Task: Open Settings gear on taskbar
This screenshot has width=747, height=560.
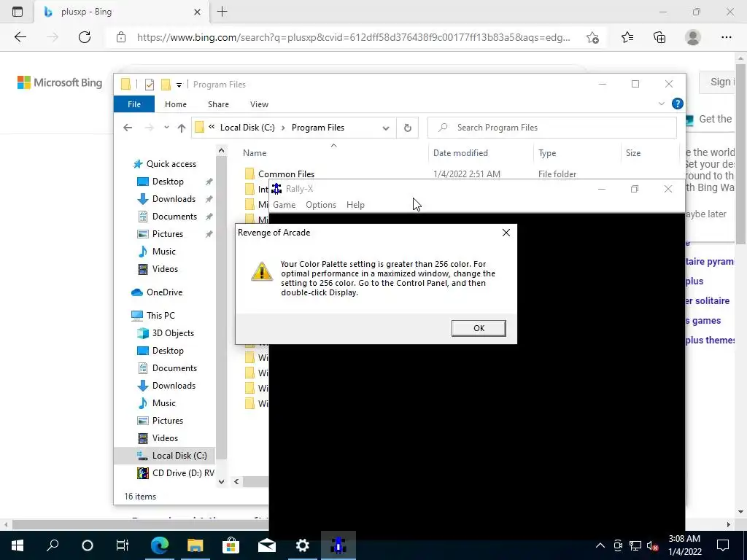Action: 303,545
